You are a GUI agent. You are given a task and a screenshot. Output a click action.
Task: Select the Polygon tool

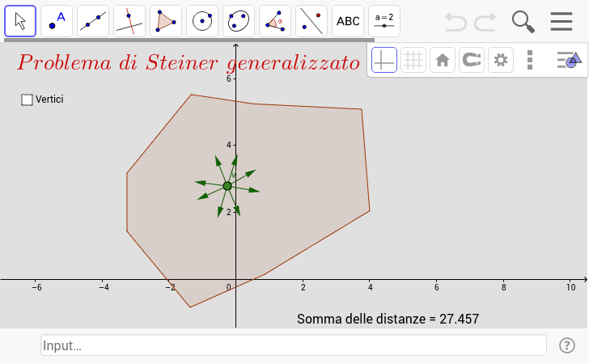click(x=166, y=21)
